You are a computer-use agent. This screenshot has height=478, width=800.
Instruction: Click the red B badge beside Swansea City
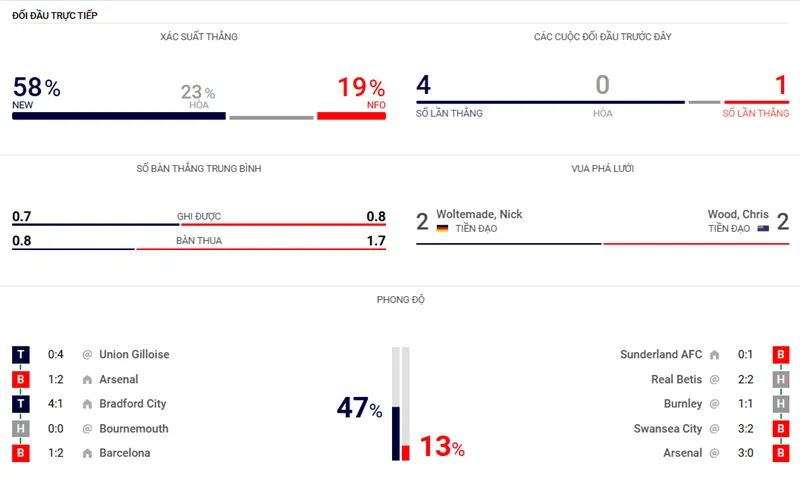(x=780, y=429)
